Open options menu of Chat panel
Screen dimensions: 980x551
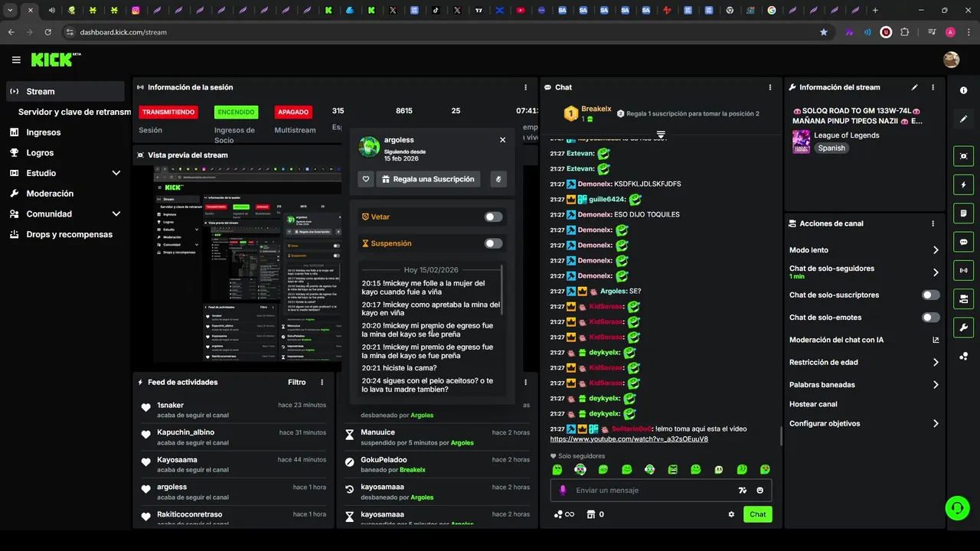click(769, 87)
